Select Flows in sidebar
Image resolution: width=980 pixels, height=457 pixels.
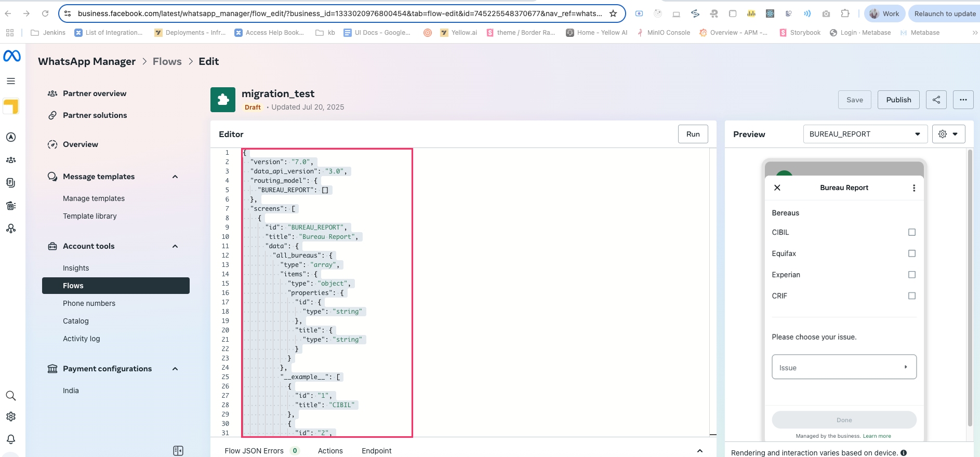115,286
